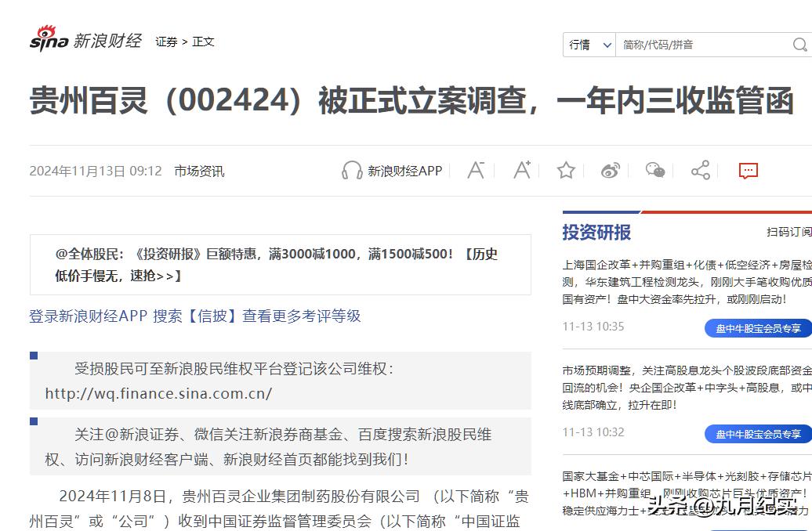Favorite the article with star icon

click(x=566, y=170)
